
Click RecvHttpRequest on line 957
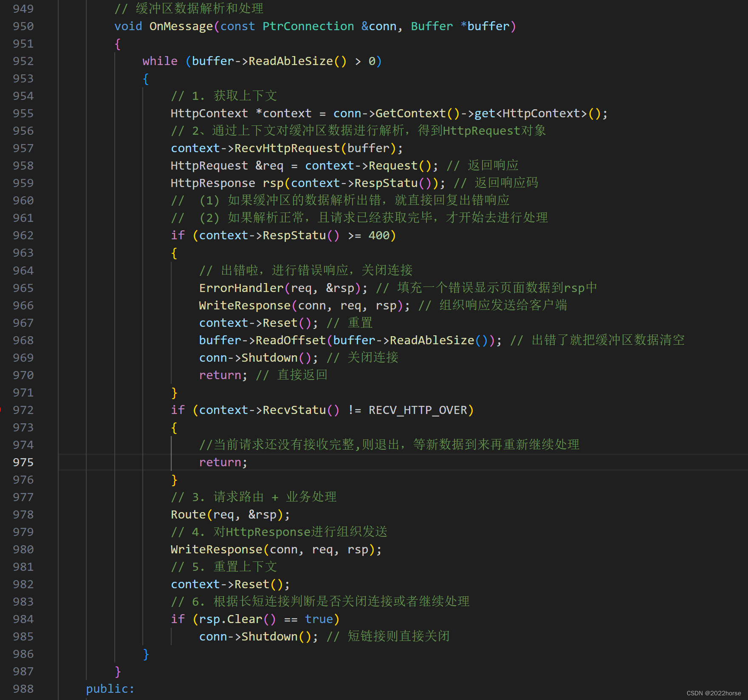coord(287,148)
